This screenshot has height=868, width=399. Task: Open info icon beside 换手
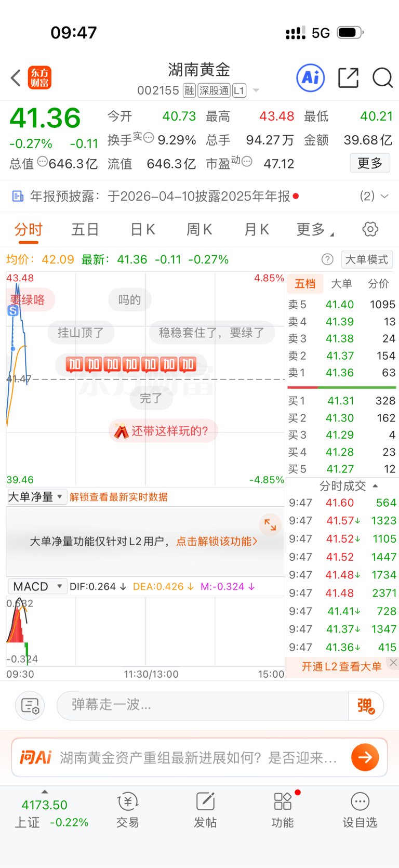pyautogui.click(x=149, y=138)
